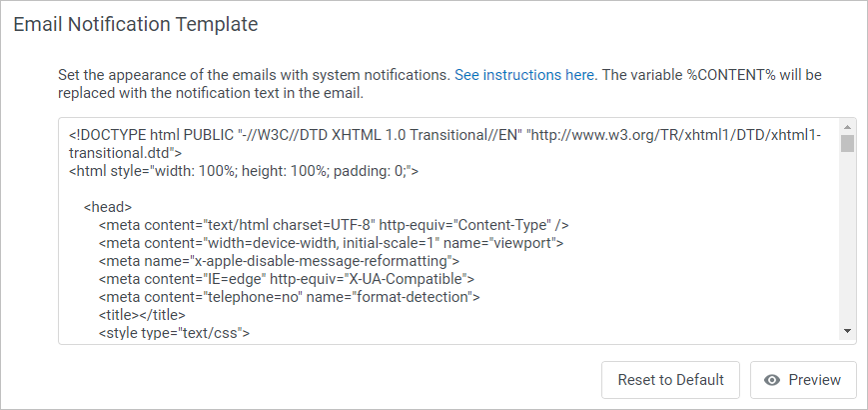The image size is (868, 410).
Task: Click the style type text/css line
Action: pos(175,333)
